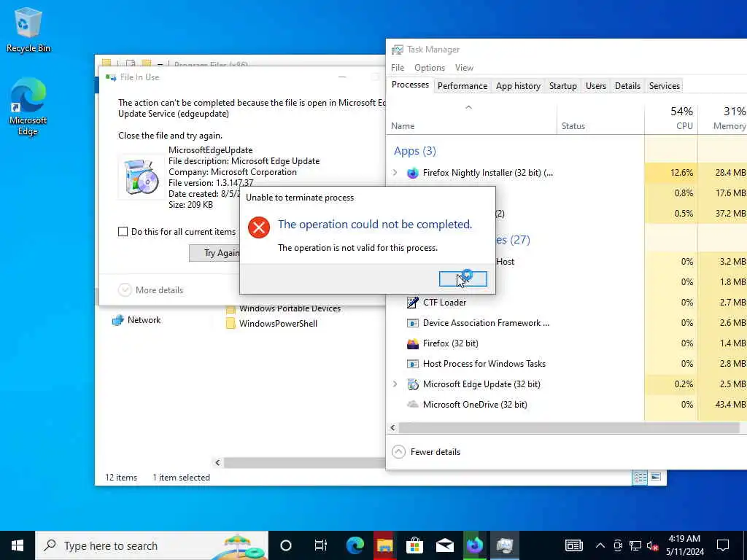The width and height of the screenshot is (747, 560).
Task: Open File Explorer from the taskbar
Action: point(384,545)
